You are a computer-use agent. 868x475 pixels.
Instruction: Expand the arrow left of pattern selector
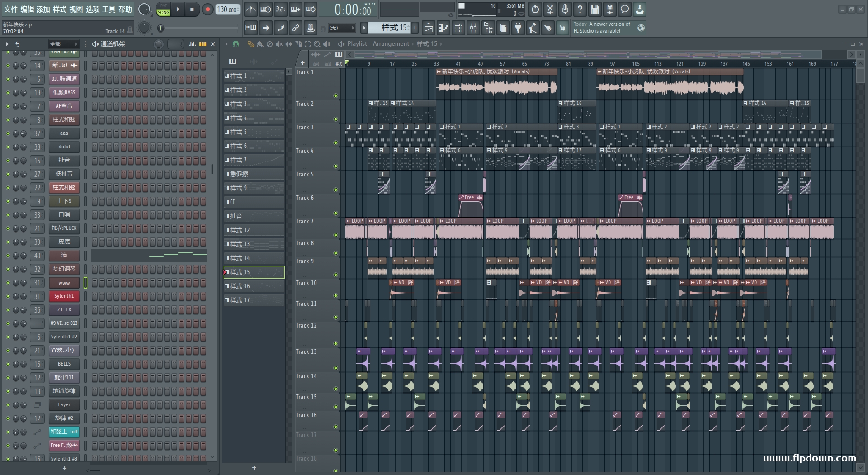pos(364,28)
